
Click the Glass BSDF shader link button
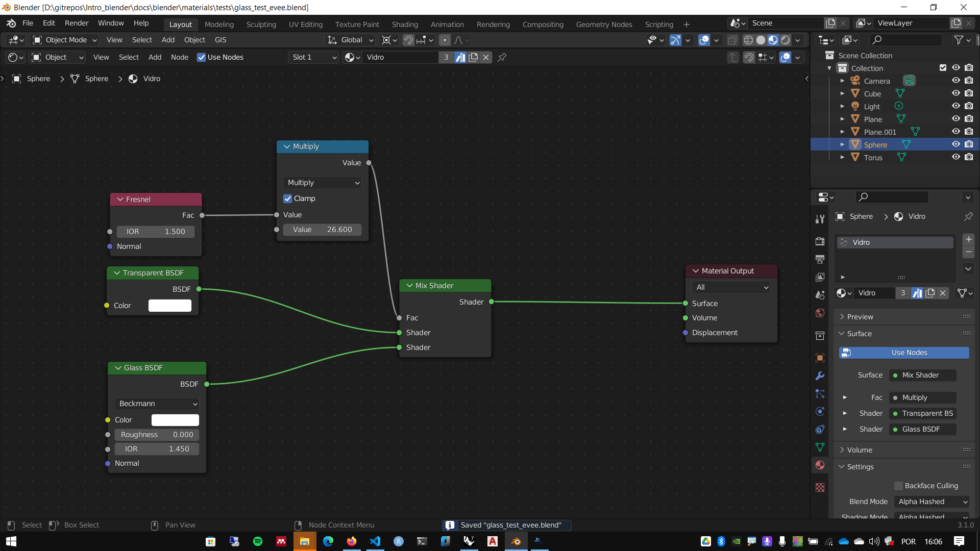point(922,429)
